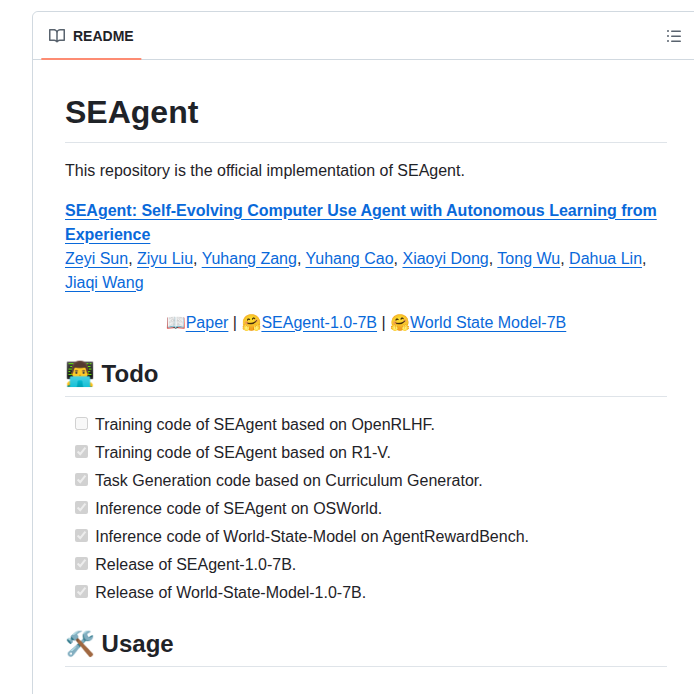This screenshot has width=694, height=694.
Task: Toggle the Release of SEAgent-1.0-7B checkbox
Action: [x=81, y=563]
